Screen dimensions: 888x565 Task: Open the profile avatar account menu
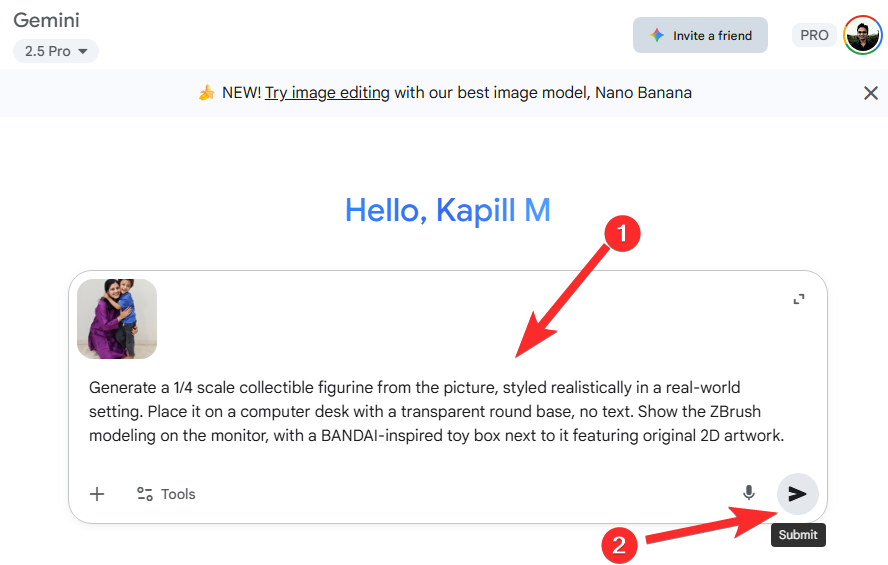click(862, 35)
